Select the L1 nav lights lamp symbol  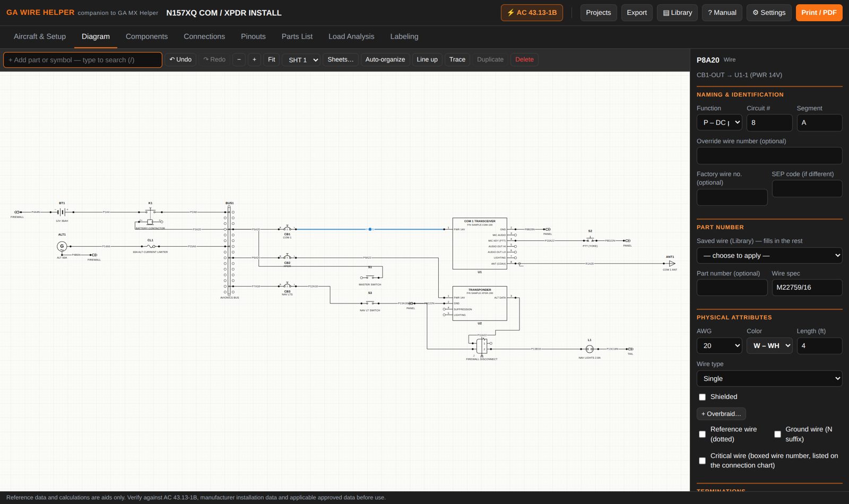(590, 349)
